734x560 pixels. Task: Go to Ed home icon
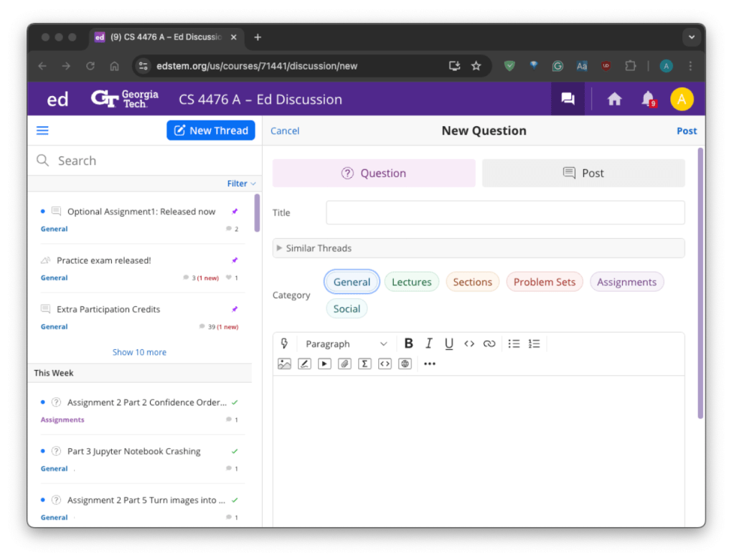coord(614,99)
